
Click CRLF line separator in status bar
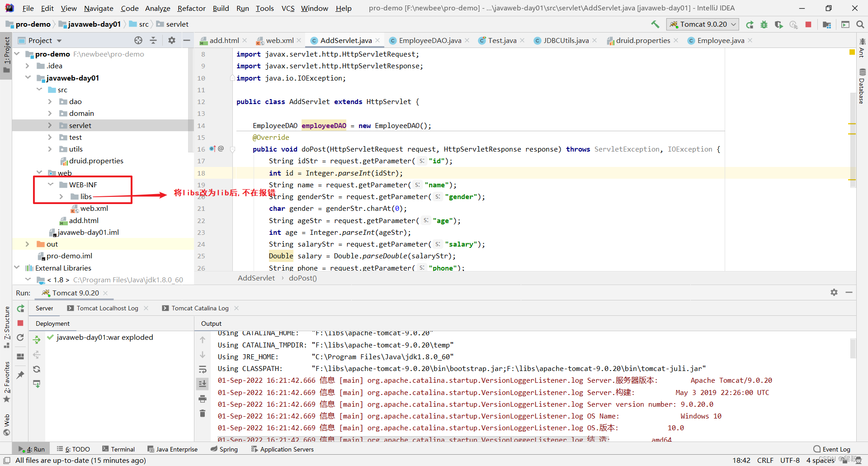point(765,460)
